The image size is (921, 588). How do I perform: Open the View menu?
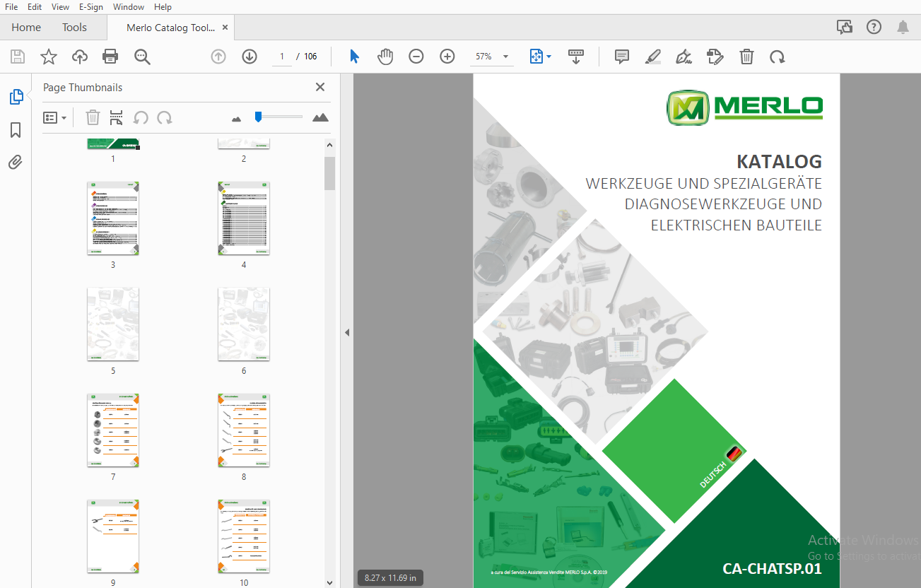click(x=60, y=6)
